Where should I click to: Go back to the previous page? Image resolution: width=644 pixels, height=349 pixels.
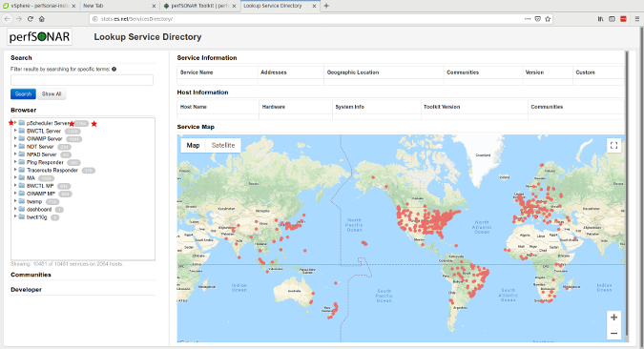(8, 19)
